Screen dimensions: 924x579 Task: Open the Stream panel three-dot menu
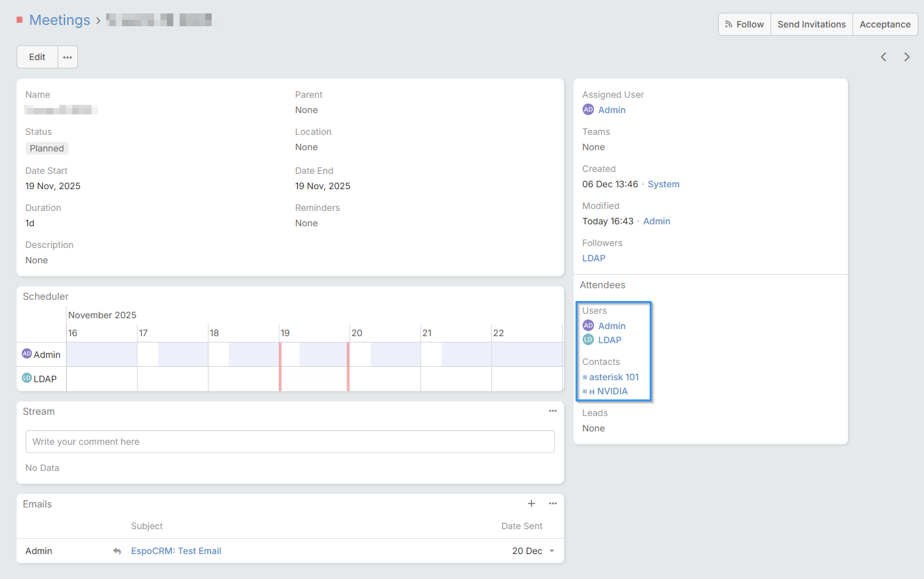tap(552, 411)
